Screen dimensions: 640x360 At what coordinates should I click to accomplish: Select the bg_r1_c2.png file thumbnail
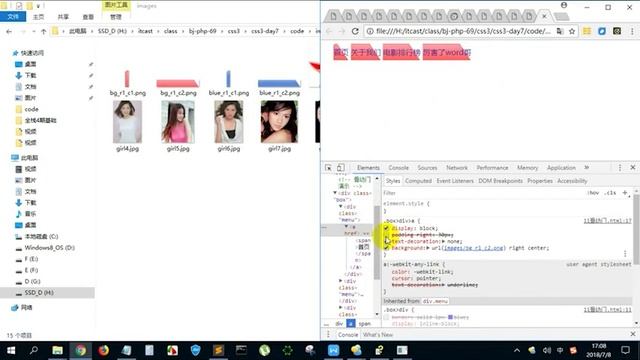point(178,82)
